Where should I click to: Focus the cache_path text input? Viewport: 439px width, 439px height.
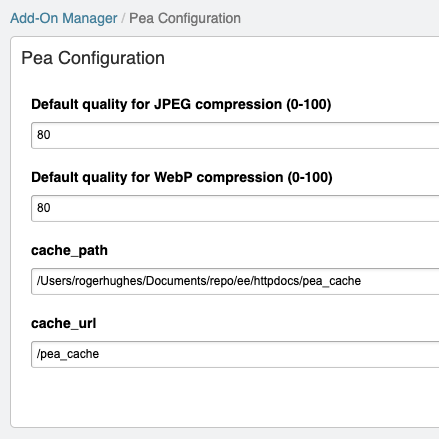[x=235, y=281]
